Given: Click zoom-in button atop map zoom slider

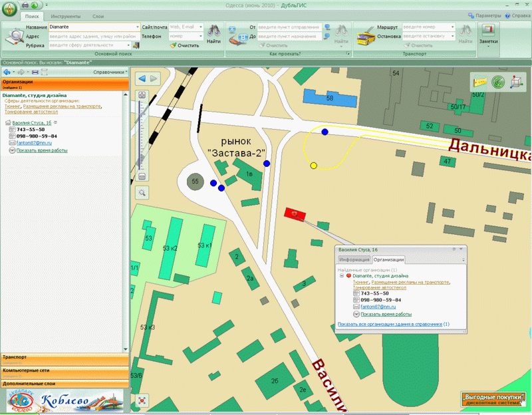Looking at the screenshot, I should tap(142, 95).
